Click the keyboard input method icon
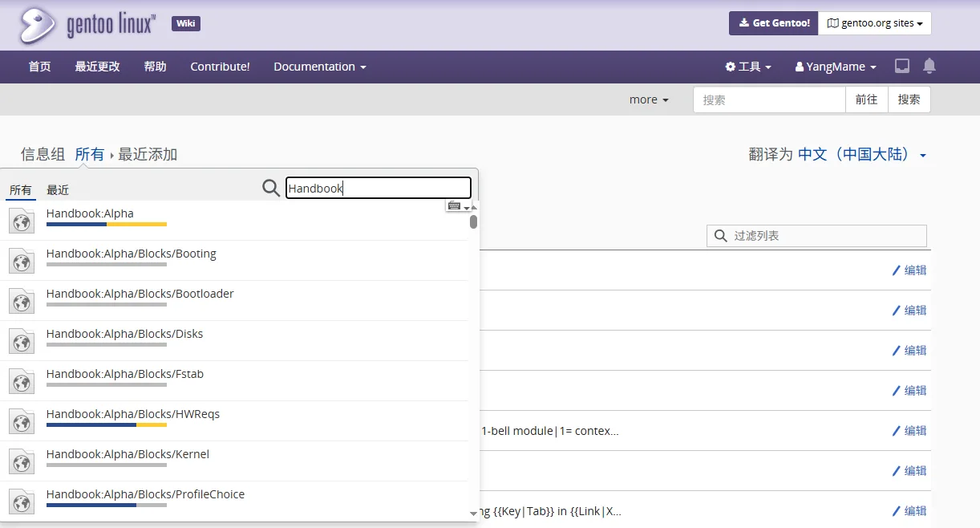The width and height of the screenshot is (980, 528). 458,206
